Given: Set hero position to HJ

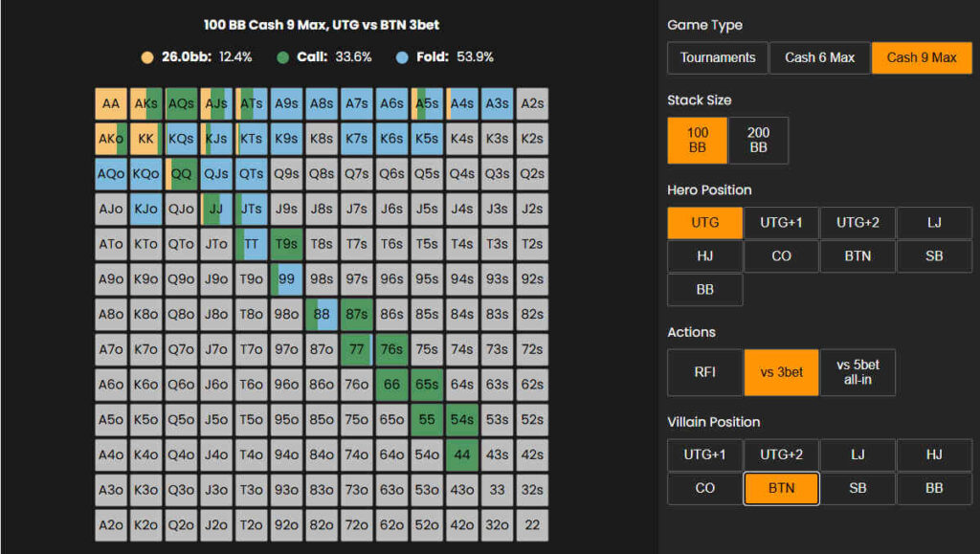Looking at the screenshot, I should [705, 256].
